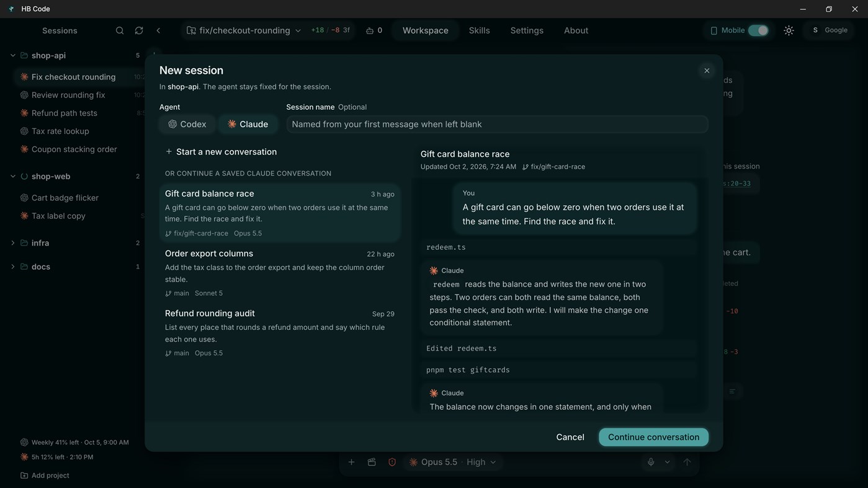The width and height of the screenshot is (868, 488).
Task: Click the 5h 12% left usage entry
Action: (57, 457)
